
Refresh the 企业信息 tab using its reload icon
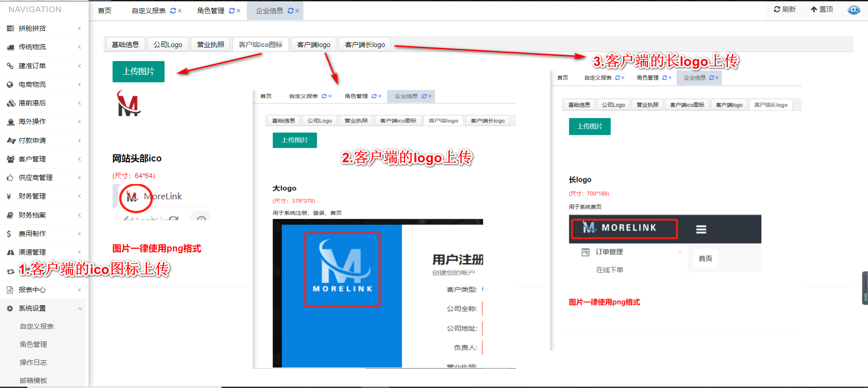click(290, 11)
